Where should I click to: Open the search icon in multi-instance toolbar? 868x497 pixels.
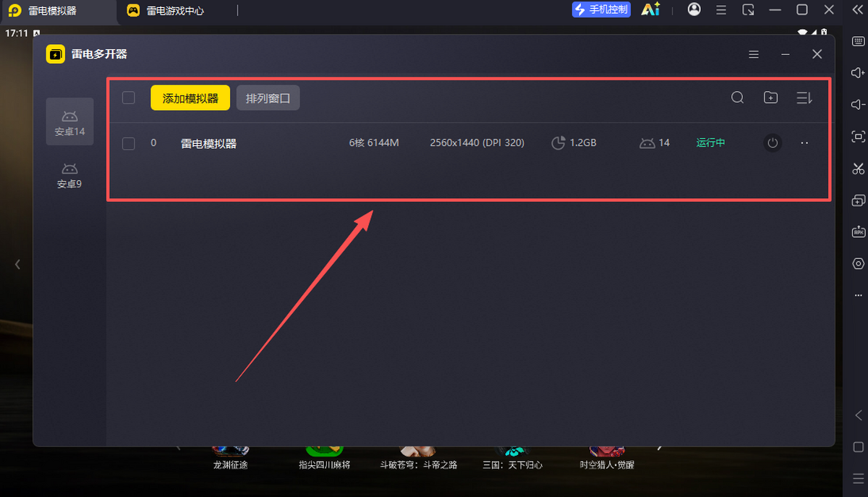click(x=737, y=98)
